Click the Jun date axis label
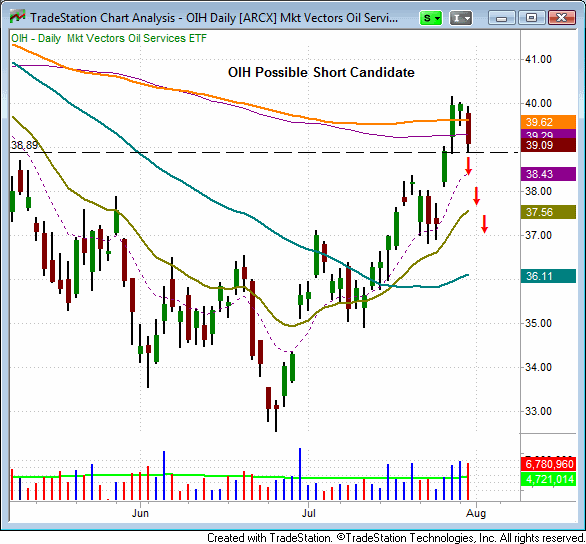The image size is (586, 544). tap(140, 513)
